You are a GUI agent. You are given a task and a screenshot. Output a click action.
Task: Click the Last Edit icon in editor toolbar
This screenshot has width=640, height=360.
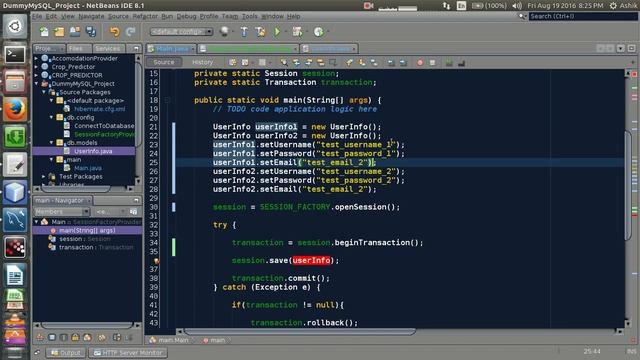tap(232, 62)
